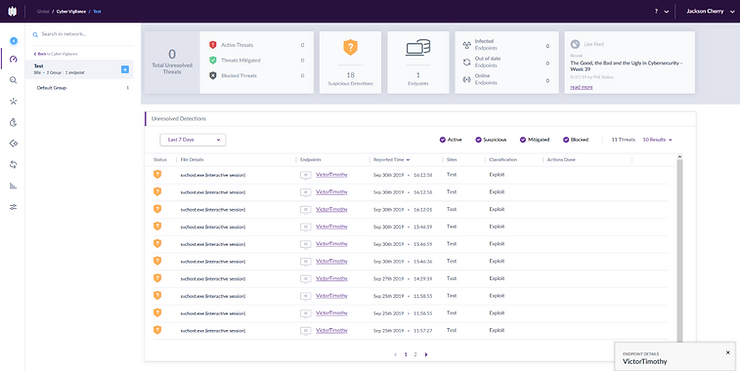
Task: Click the Test breadcrumb in the header
Action: click(97, 11)
